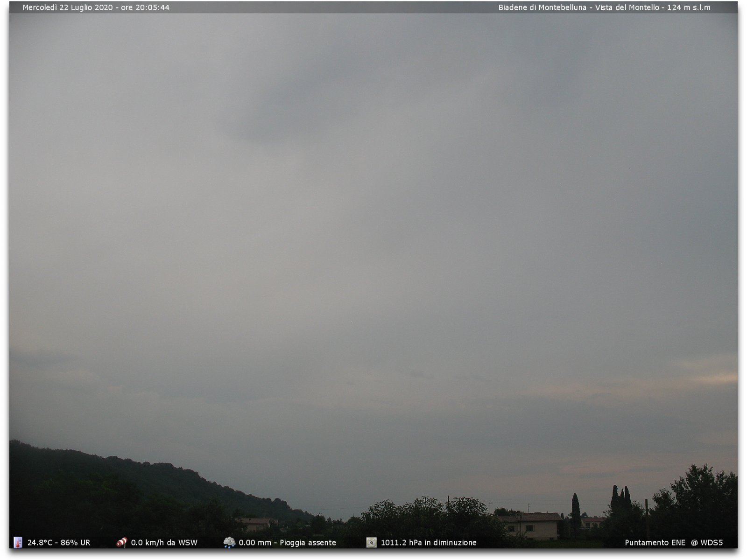Click the '0.00 mm - Pioggia assente' value

point(287,543)
